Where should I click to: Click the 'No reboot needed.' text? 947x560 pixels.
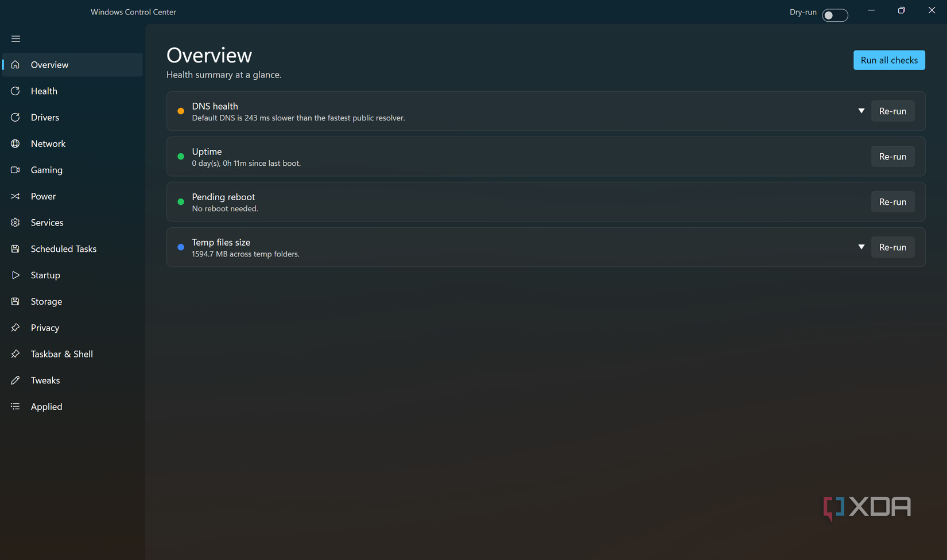click(225, 209)
